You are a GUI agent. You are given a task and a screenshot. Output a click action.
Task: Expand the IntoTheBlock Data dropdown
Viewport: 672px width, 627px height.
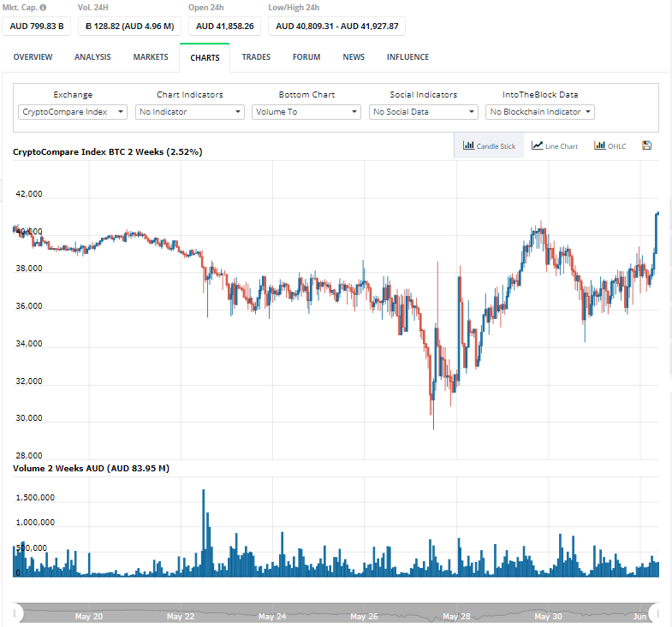(x=539, y=112)
